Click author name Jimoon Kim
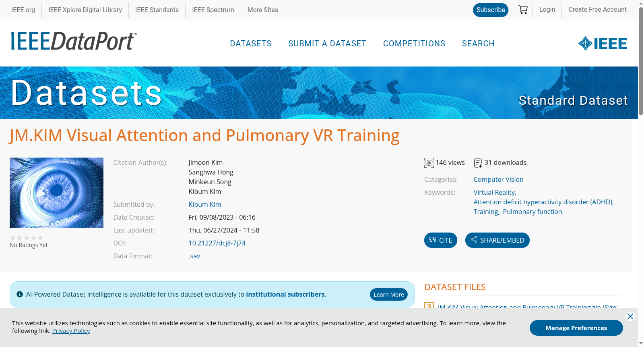Viewport: 644px width, 347px height. pyautogui.click(x=206, y=162)
